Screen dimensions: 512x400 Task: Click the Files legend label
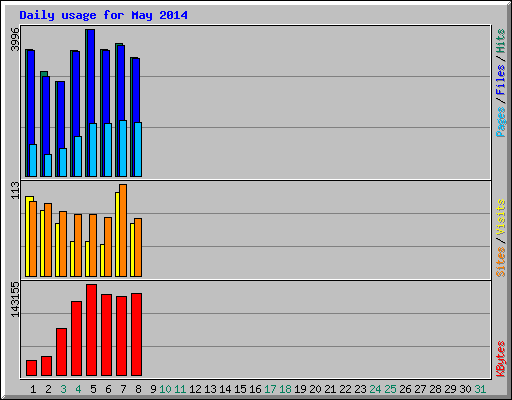click(x=500, y=79)
